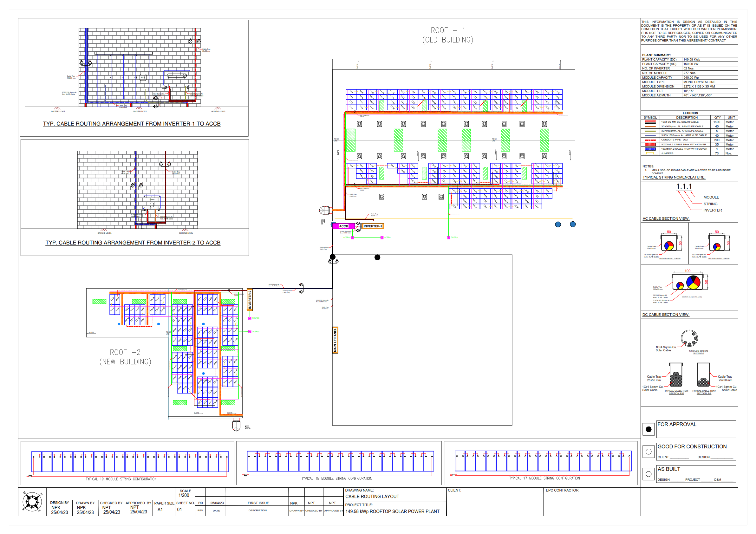Click the TYPICAL STRING NOMENCLATURE heading
This screenshot has height=534, width=756.
(674, 178)
